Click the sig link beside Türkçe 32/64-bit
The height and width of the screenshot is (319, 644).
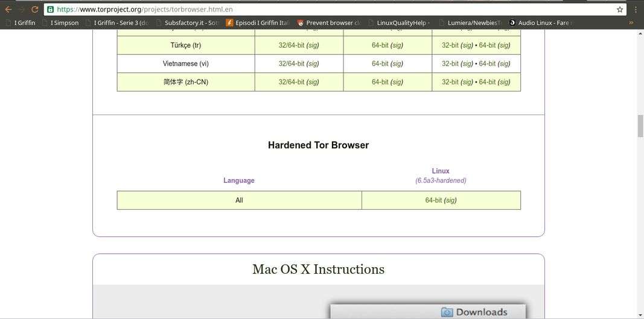point(313,45)
